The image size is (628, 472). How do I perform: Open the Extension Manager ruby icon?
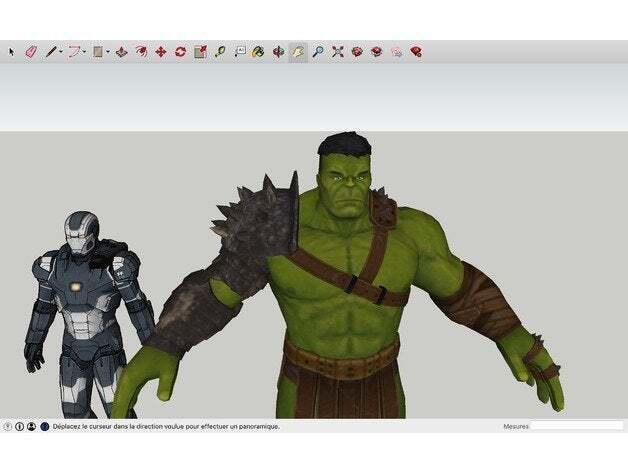tap(416, 52)
